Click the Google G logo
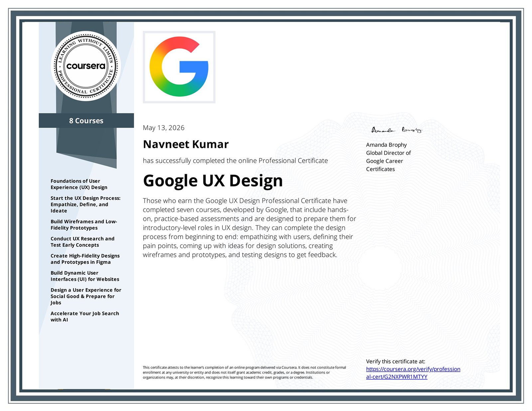The height and width of the screenshot is (411, 532). (179, 67)
